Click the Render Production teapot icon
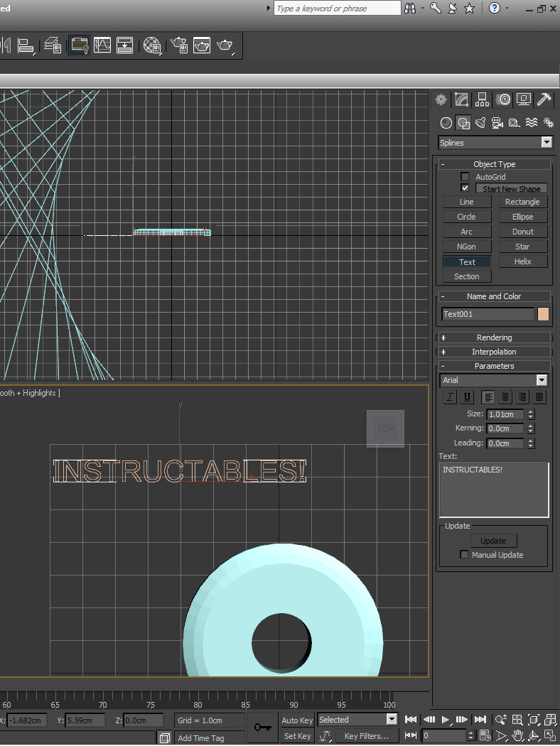Screen dimensions: 560x746 [225, 45]
